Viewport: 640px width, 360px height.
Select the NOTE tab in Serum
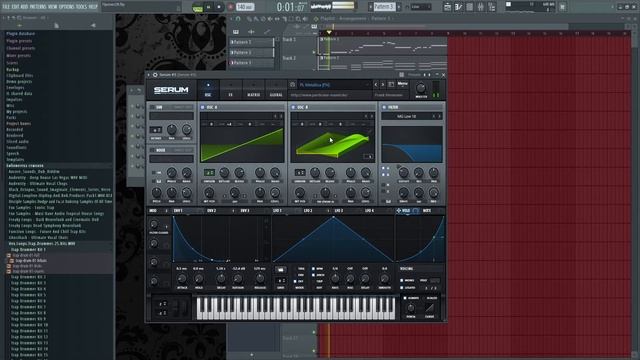(x=427, y=211)
